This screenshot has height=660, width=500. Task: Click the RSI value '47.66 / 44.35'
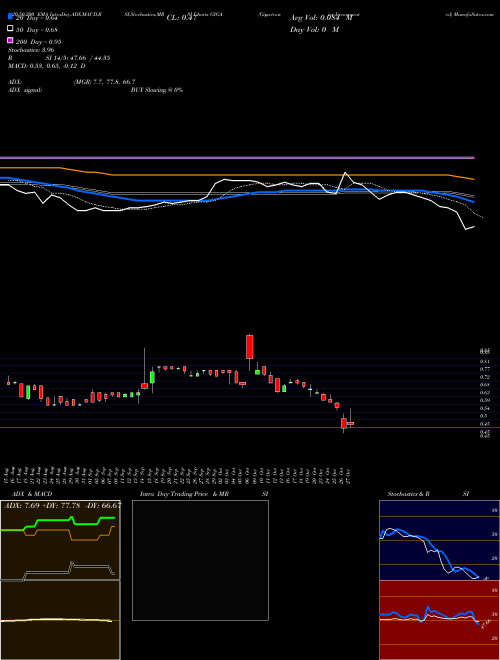tap(92, 58)
